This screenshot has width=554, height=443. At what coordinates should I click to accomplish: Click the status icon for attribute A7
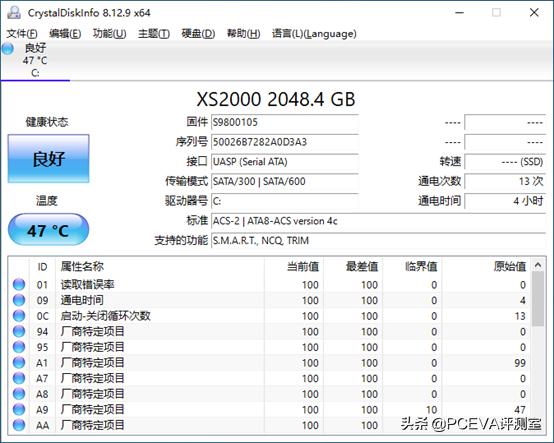coord(19,378)
